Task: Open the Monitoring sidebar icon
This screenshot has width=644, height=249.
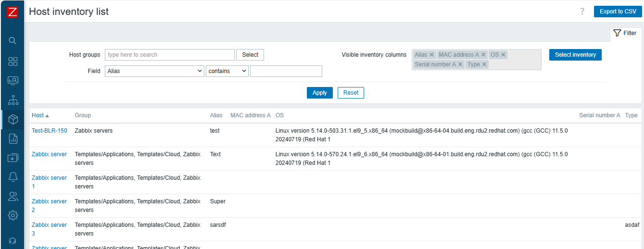Action: (13, 81)
